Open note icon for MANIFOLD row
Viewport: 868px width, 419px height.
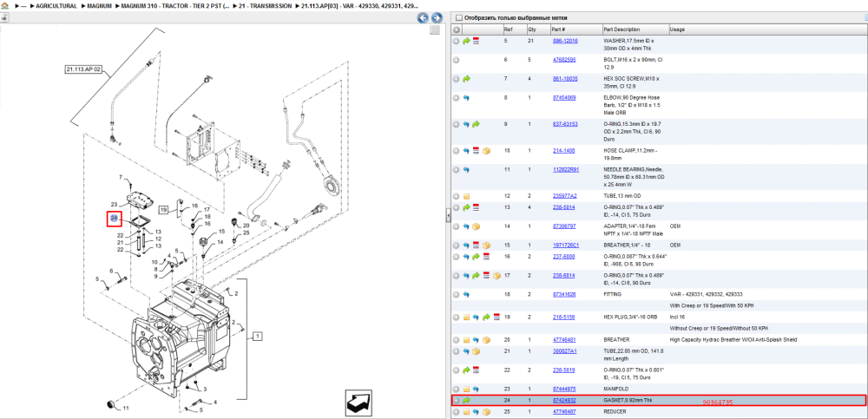click(x=466, y=390)
